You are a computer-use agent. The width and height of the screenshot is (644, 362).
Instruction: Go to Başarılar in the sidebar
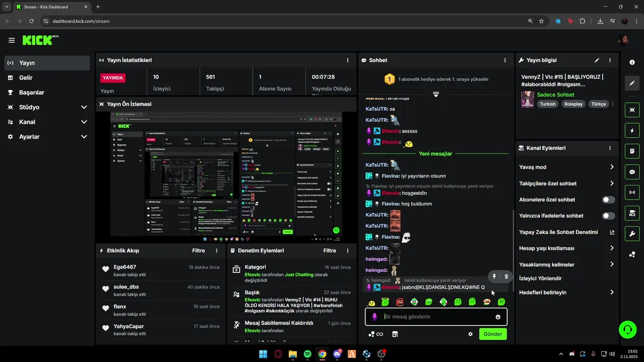(47, 93)
